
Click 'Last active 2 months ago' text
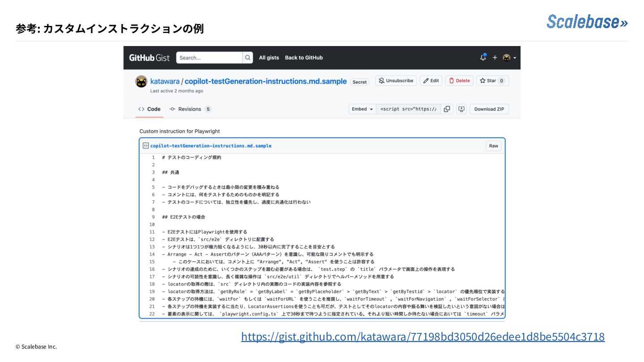tap(177, 91)
